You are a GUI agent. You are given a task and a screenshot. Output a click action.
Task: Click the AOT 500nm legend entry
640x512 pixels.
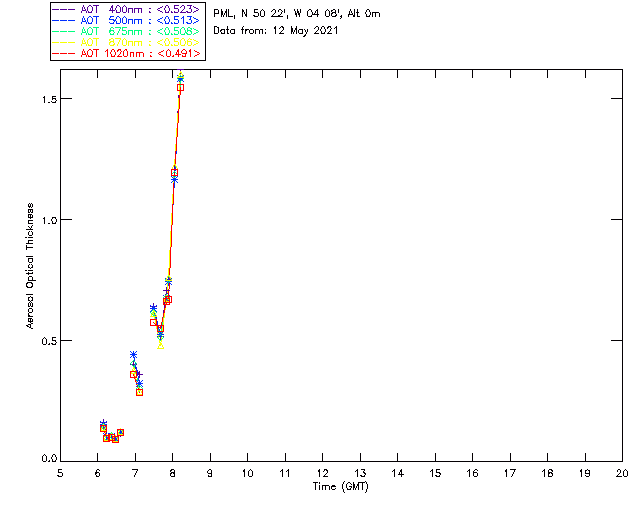click(127, 20)
